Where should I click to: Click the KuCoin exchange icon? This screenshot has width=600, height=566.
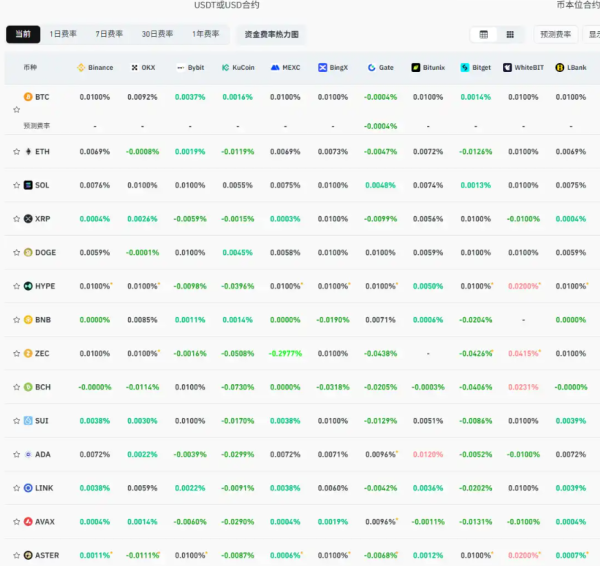(x=227, y=68)
